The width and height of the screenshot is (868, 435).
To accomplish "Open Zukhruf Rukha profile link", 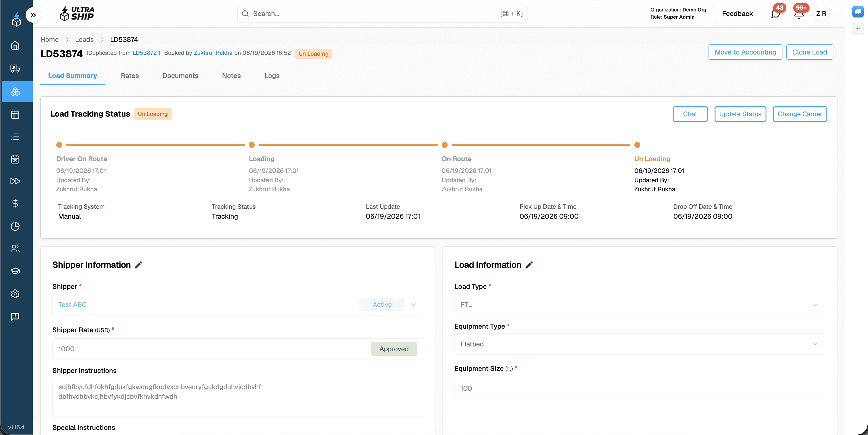I will (213, 53).
